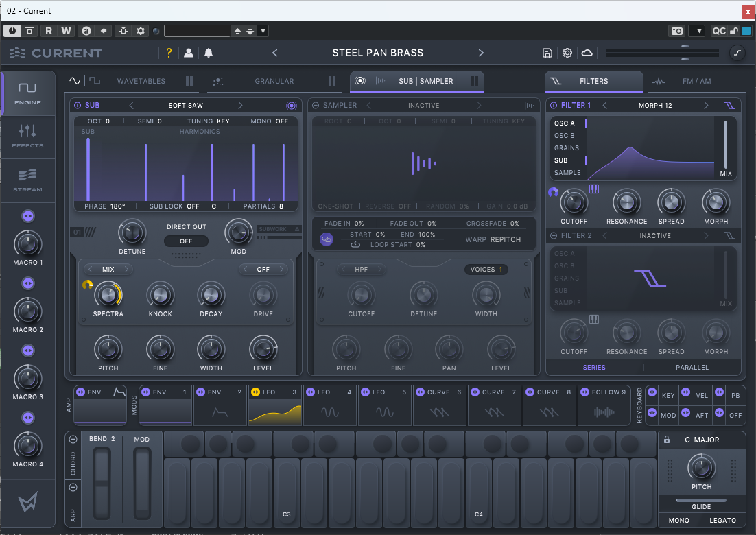
Task: Click the Filter 1 Cutoff knob
Action: pyautogui.click(x=574, y=203)
